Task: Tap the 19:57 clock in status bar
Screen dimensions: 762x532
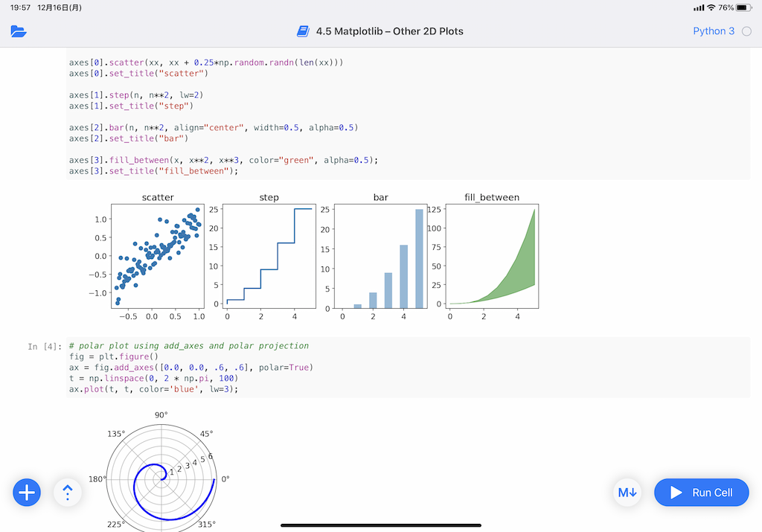Action: 20,7
